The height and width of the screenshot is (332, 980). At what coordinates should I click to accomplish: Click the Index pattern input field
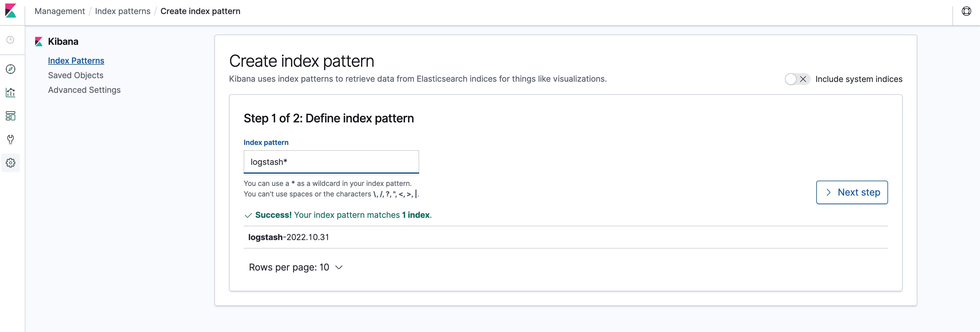point(331,162)
